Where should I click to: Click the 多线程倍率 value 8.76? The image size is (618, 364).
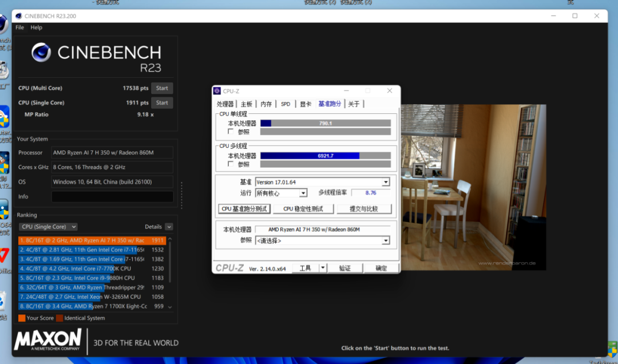point(370,193)
